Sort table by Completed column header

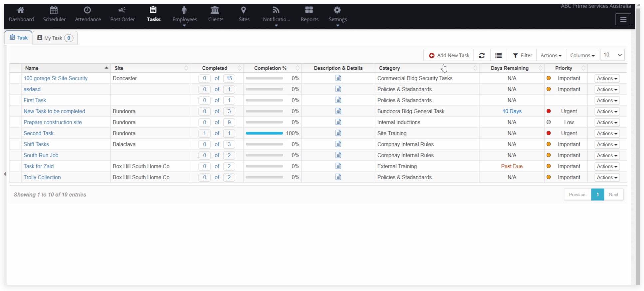tap(217, 68)
